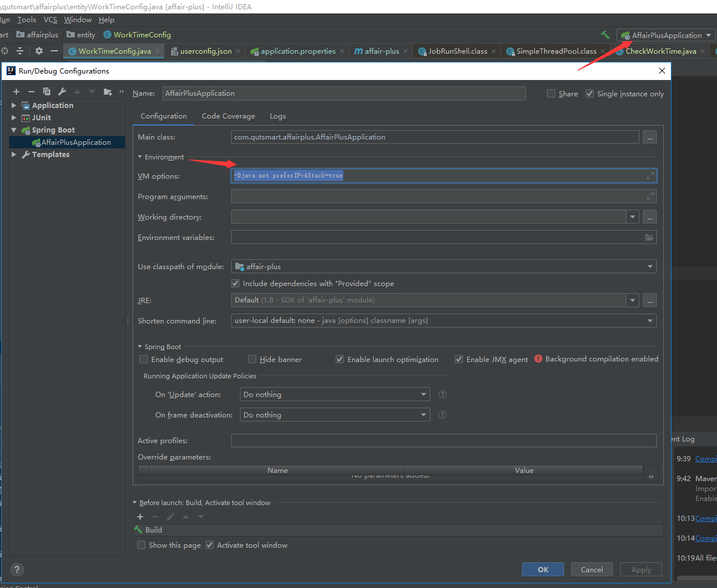717x588 pixels.
Task: Toggle Single instance only checkbox
Action: (590, 93)
